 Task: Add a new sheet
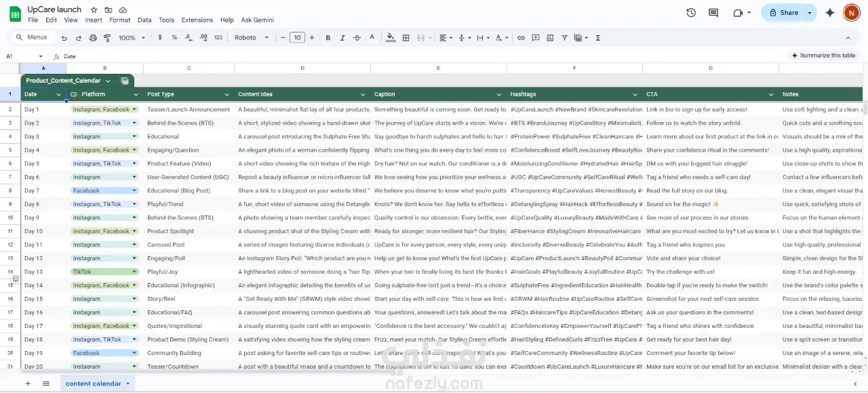click(x=28, y=384)
